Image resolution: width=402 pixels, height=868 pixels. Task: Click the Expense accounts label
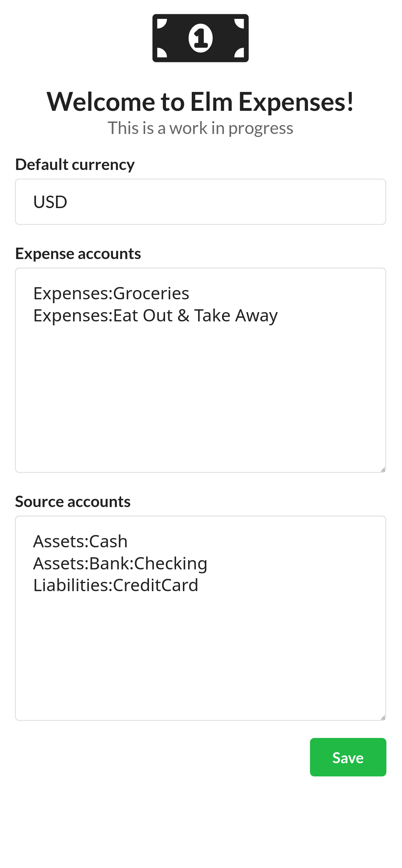click(78, 254)
